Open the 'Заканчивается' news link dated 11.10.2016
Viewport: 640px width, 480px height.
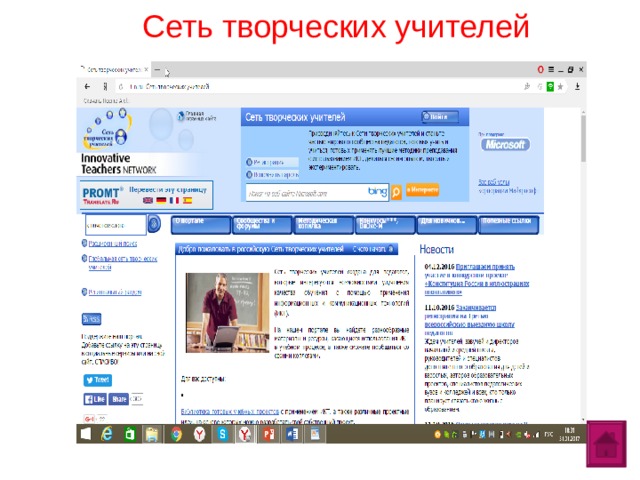tap(476, 307)
